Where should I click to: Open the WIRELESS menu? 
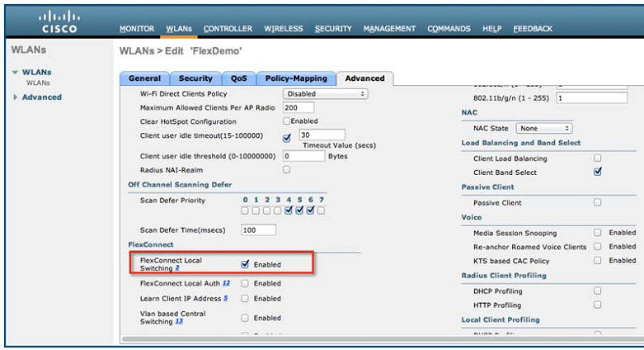coord(284,29)
